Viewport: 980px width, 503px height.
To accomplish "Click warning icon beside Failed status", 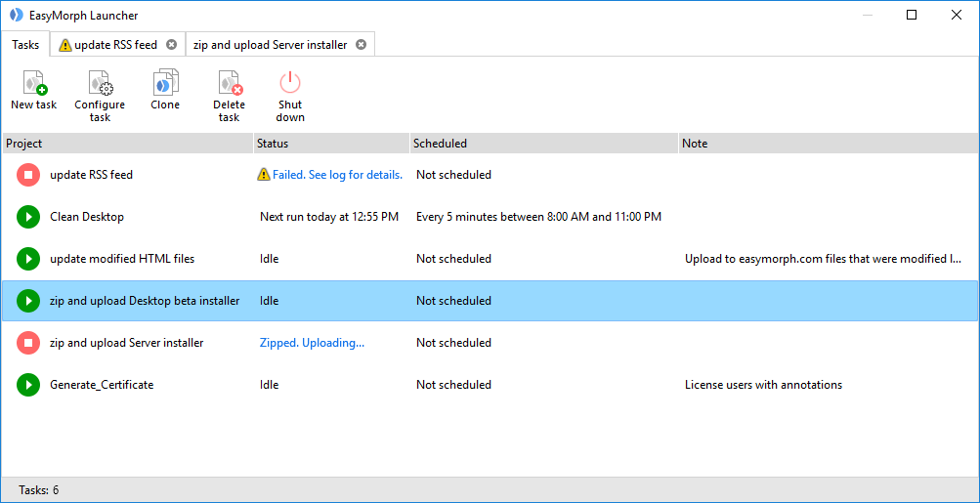I will tap(264, 175).
